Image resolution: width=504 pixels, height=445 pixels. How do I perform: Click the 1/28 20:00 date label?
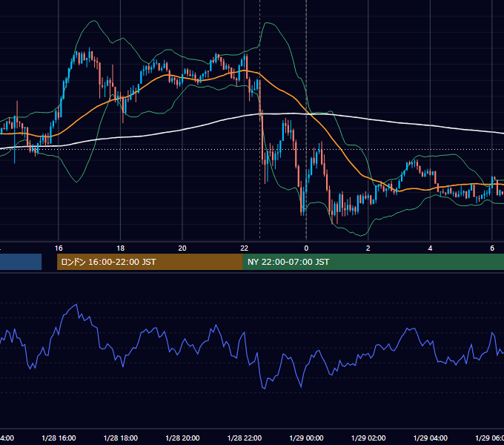pyautogui.click(x=182, y=438)
